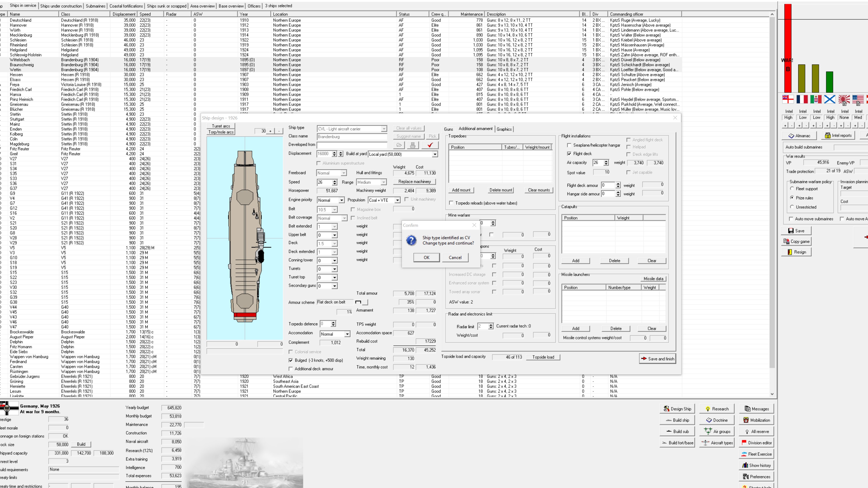Click the Displacement column header
The height and width of the screenshot is (488, 868).
pos(124,14)
